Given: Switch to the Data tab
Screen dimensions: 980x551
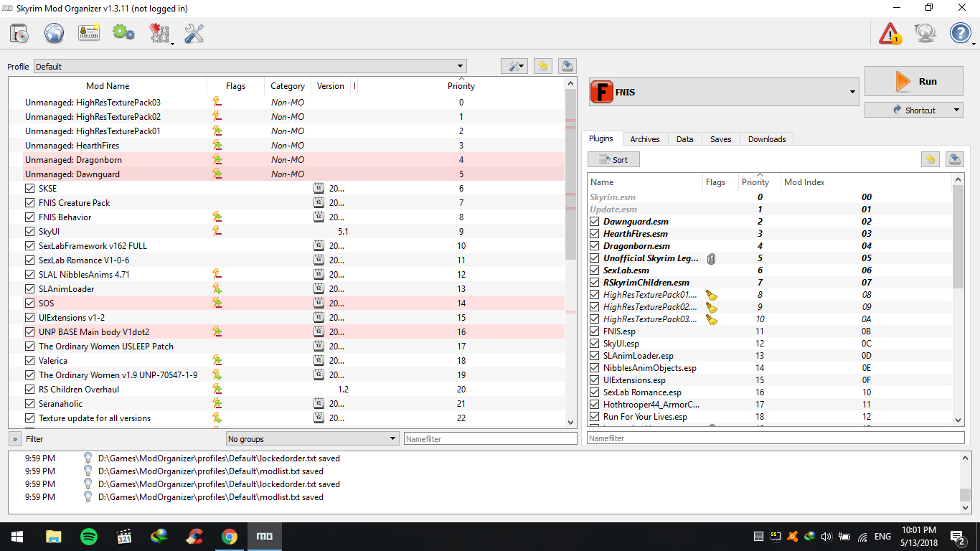Looking at the screenshot, I should 685,139.
